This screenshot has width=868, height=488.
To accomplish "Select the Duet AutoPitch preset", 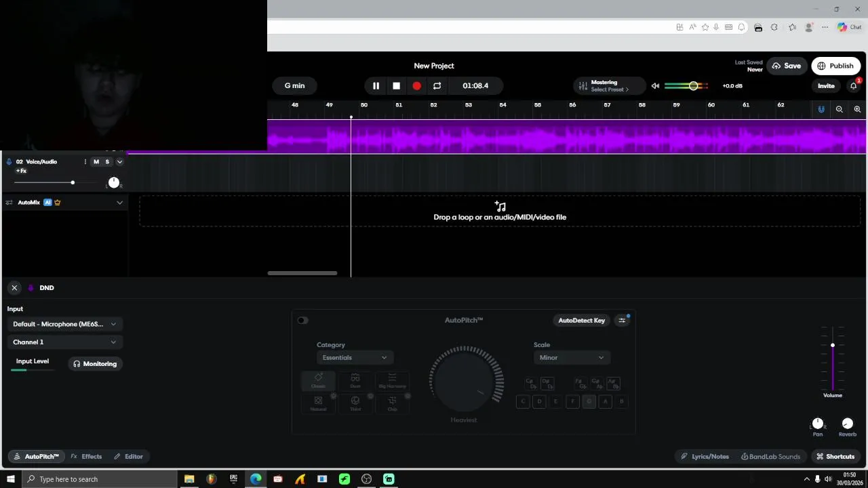I will click(x=355, y=382).
